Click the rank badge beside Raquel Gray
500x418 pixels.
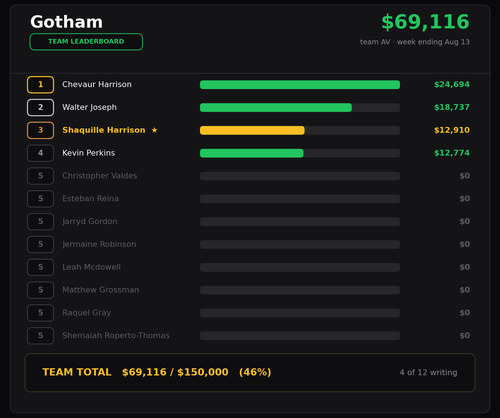click(40, 313)
